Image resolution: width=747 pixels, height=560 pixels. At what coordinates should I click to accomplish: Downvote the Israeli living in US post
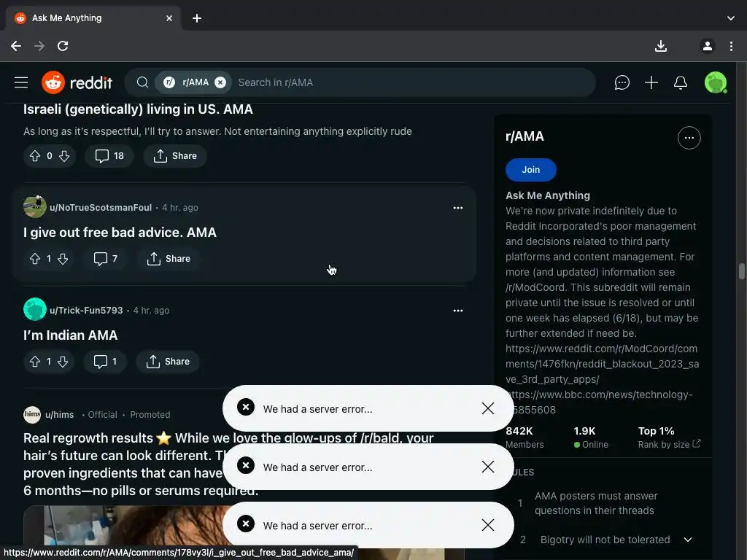pyautogui.click(x=64, y=156)
